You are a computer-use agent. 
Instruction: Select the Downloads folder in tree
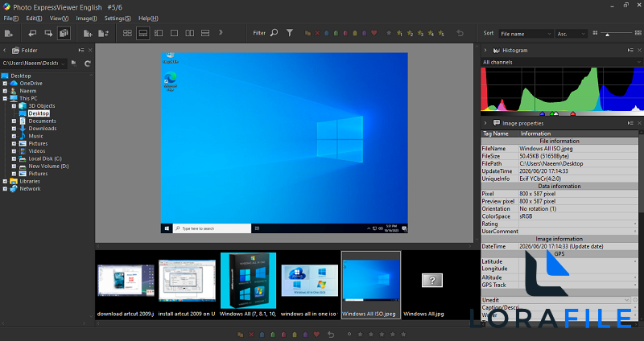click(x=43, y=129)
